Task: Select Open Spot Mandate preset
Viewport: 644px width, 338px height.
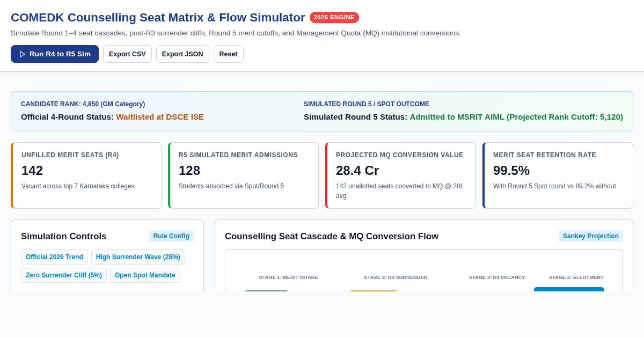Action: pos(145,275)
